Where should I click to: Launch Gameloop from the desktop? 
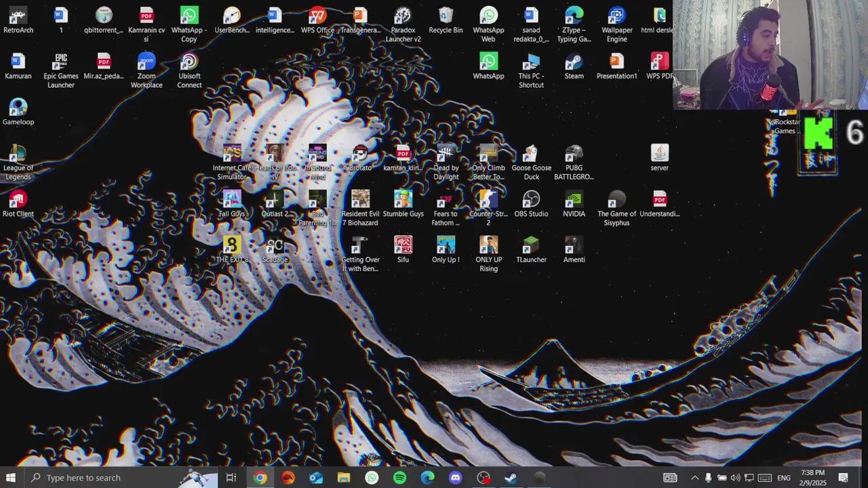click(18, 113)
